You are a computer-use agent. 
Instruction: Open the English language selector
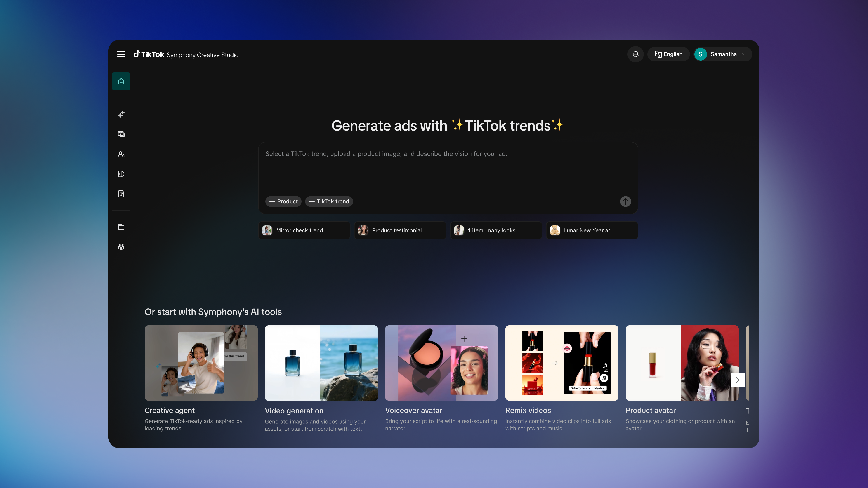point(668,54)
